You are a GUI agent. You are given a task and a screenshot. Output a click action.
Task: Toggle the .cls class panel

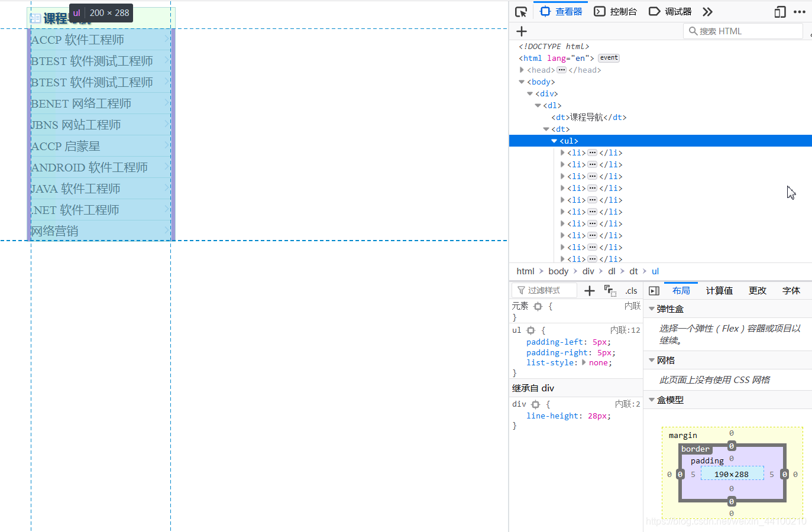click(x=631, y=291)
